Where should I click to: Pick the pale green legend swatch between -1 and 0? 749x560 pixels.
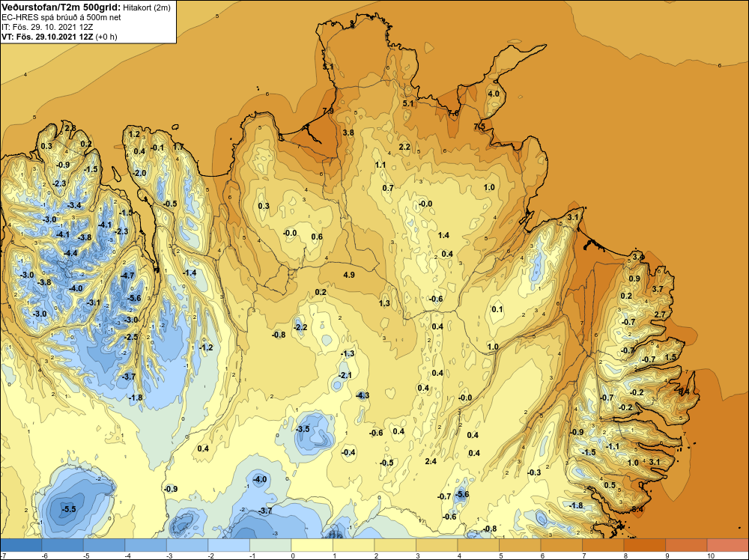pos(270,545)
